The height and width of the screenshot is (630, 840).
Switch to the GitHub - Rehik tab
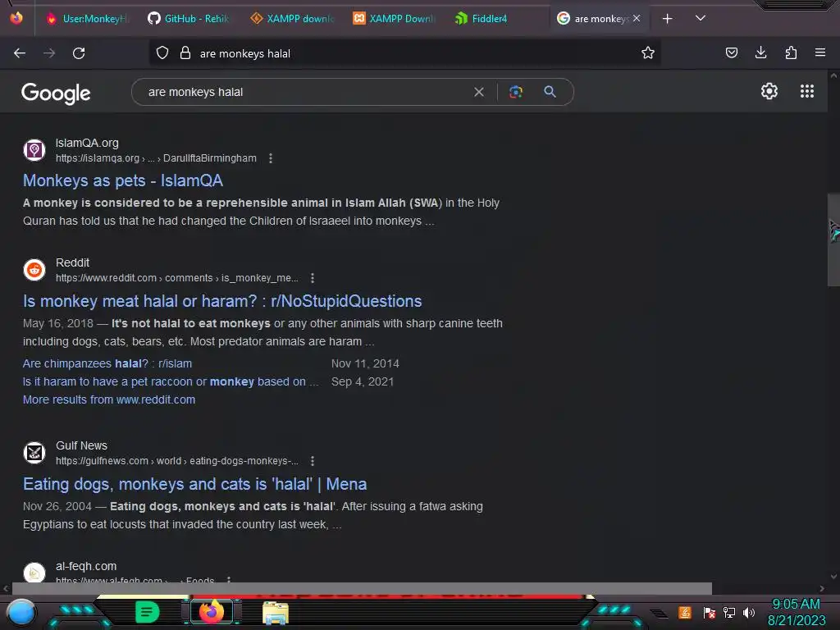(189, 19)
